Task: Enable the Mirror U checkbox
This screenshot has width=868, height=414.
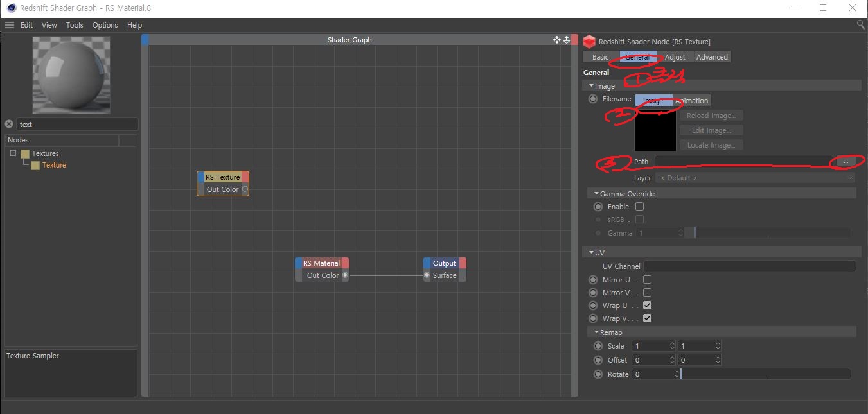Action: tap(648, 280)
